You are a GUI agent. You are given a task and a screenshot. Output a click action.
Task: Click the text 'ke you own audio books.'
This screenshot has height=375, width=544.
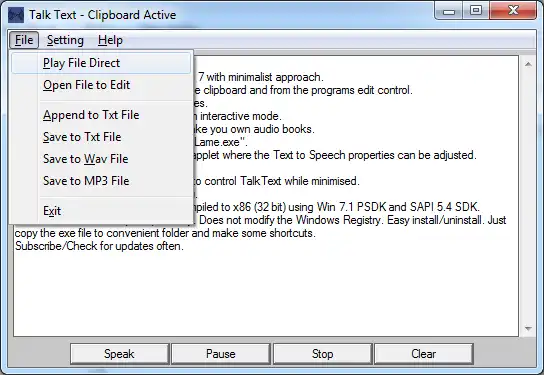pyautogui.click(x=254, y=129)
